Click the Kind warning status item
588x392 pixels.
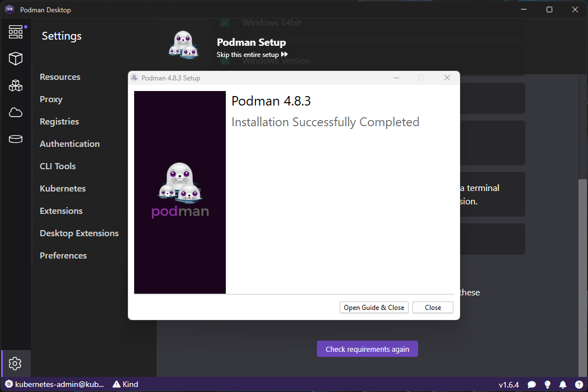126,385
